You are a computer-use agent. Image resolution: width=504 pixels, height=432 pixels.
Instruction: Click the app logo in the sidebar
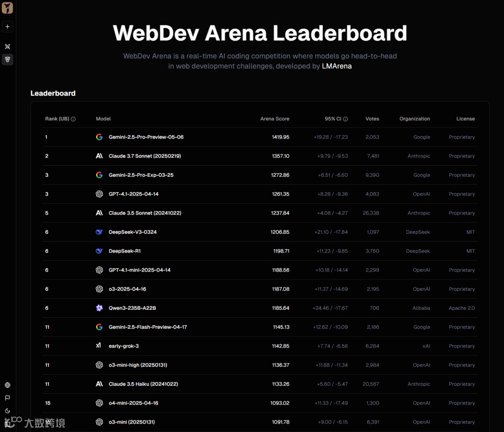click(x=7, y=8)
